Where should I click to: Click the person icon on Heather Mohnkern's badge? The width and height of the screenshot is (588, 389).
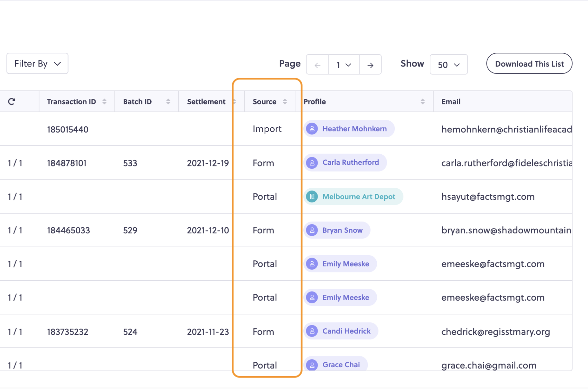pos(313,129)
